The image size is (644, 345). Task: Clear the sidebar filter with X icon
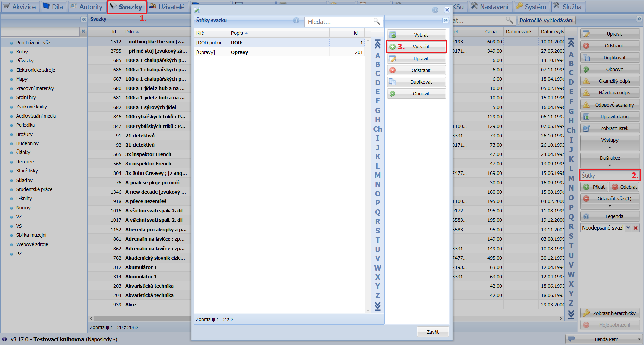coord(83,31)
